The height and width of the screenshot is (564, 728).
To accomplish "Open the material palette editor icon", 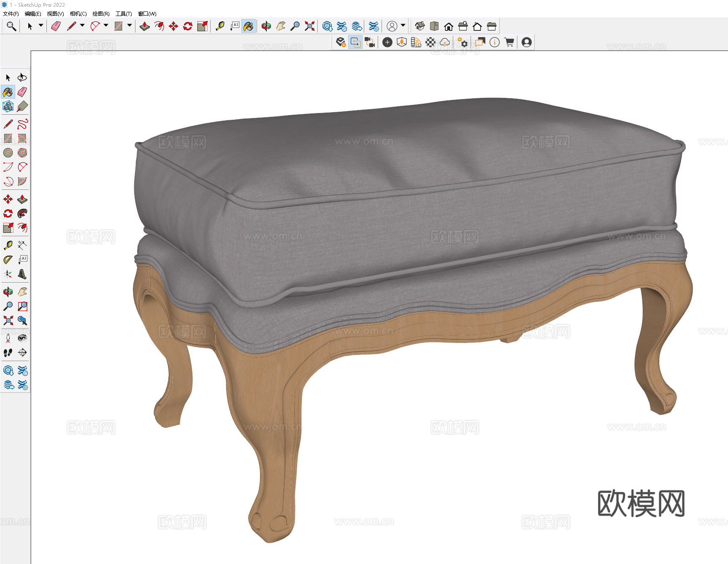I will 416,42.
